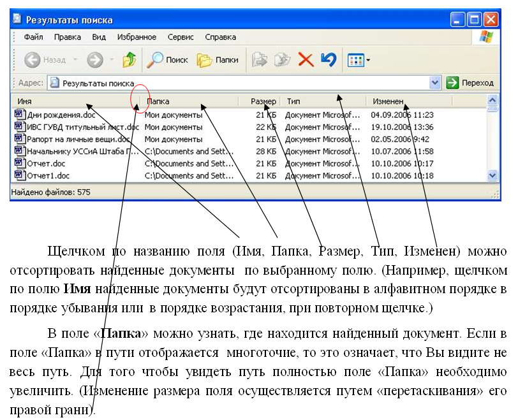Click the Copy To folder icon
518x420 pixels.
282,60
